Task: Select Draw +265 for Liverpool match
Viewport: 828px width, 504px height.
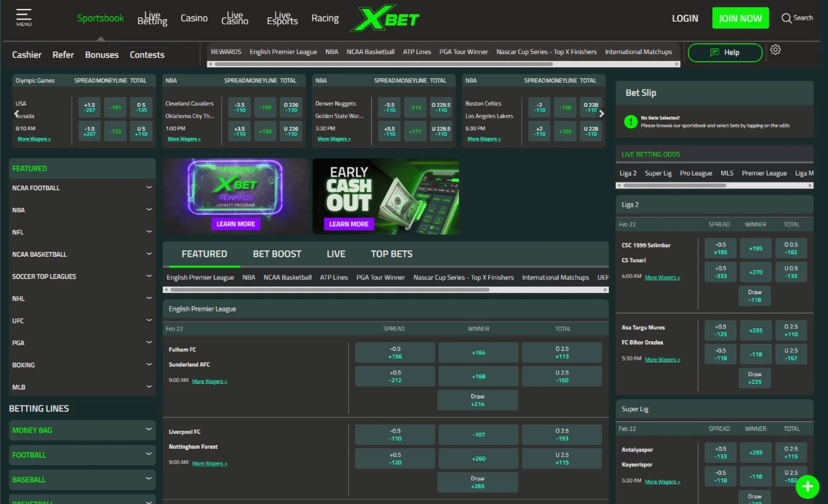Action: pyautogui.click(x=478, y=482)
